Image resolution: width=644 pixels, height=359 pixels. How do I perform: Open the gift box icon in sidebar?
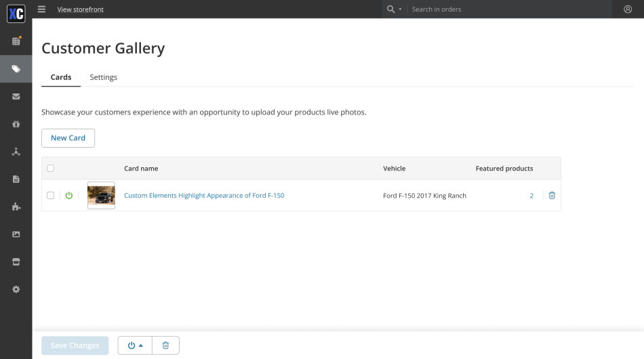coord(16,124)
